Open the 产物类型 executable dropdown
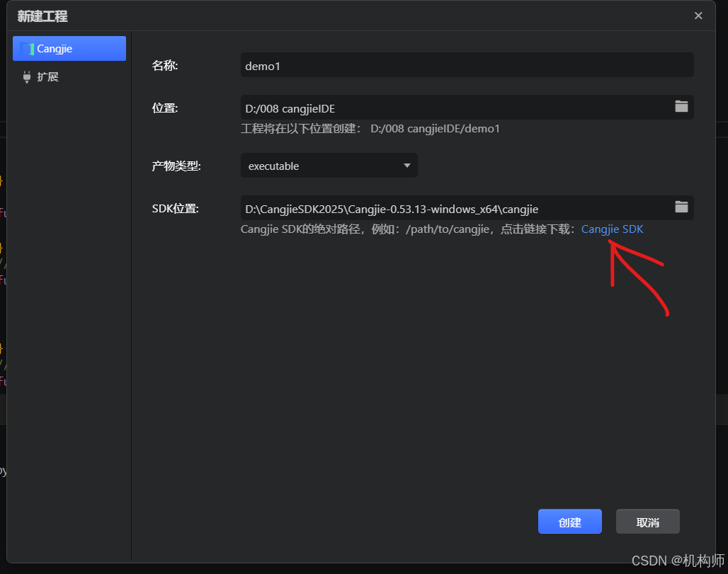Screen dimensions: 728x574 tap(329, 166)
